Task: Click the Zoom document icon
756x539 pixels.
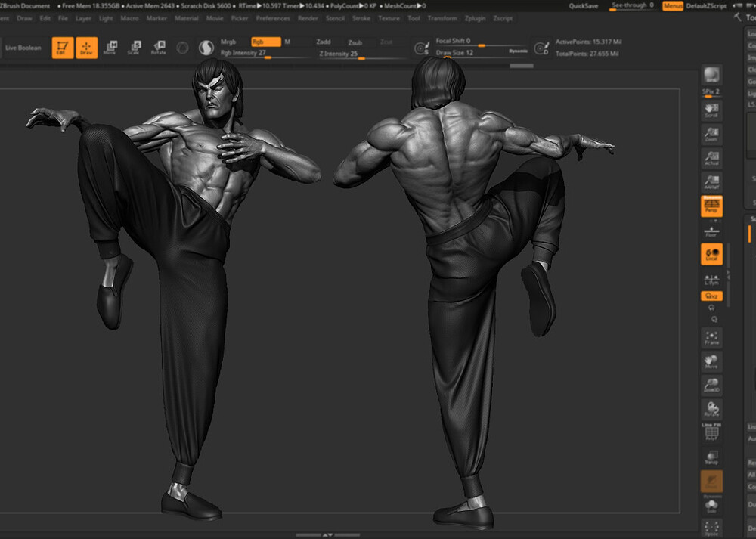Action: click(x=711, y=134)
